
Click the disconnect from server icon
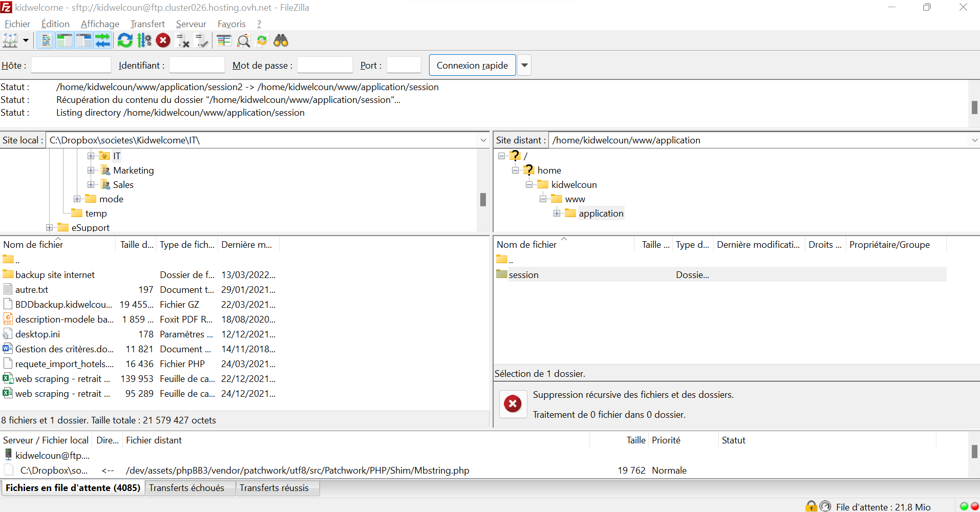[x=183, y=40]
